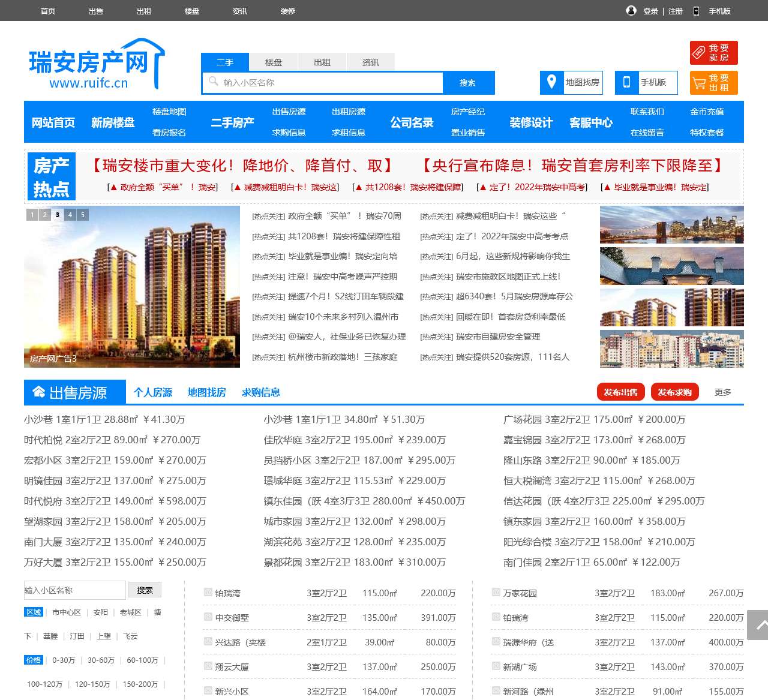The width and height of the screenshot is (768, 700).
Task: Click the magnifier icon in the search box
Action: tap(213, 82)
